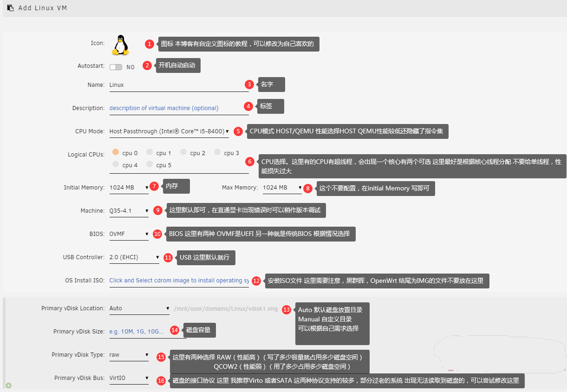Image resolution: width=567 pixels, height=392 pixels.
Task: Click the USB Controller label
Action: coord(84,257)
